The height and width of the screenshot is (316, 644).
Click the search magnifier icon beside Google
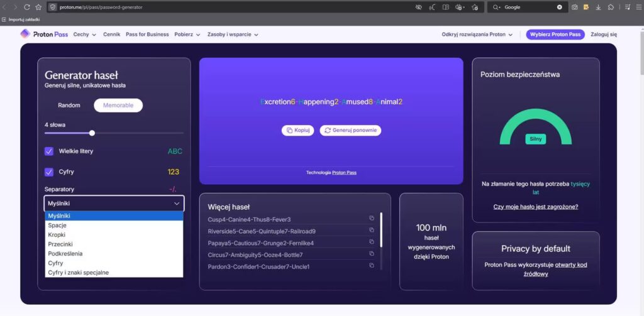coord(497,7)
